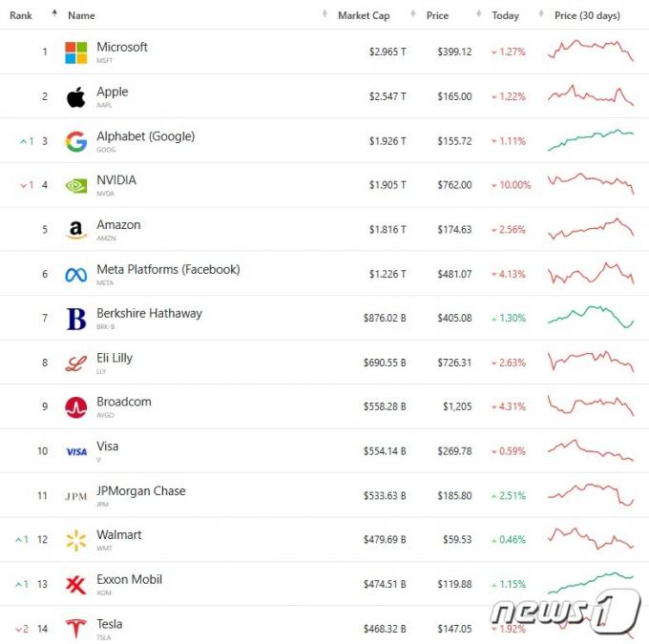Image resolution: width=649 pixels, height=644 pixels.
Task: Open the Eli Lilly company link
Action: click(x=115, y=358)
